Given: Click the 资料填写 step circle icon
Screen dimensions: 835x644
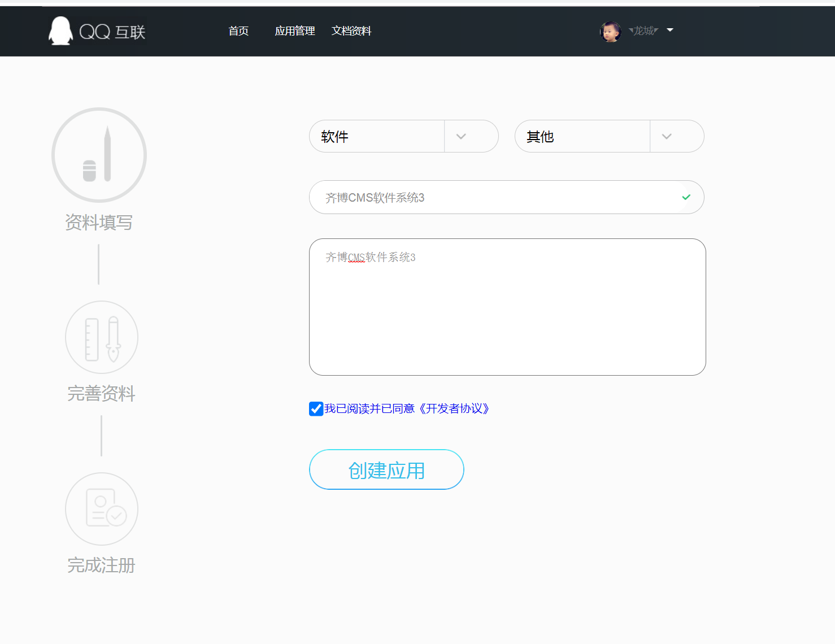Looking at the screenshot, I should tap(99, 155).
